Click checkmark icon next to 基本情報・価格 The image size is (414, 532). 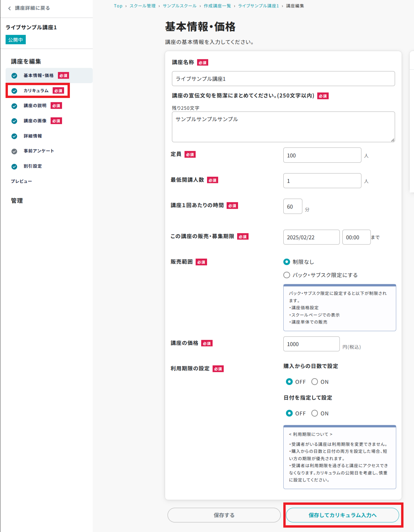(14, 76)
